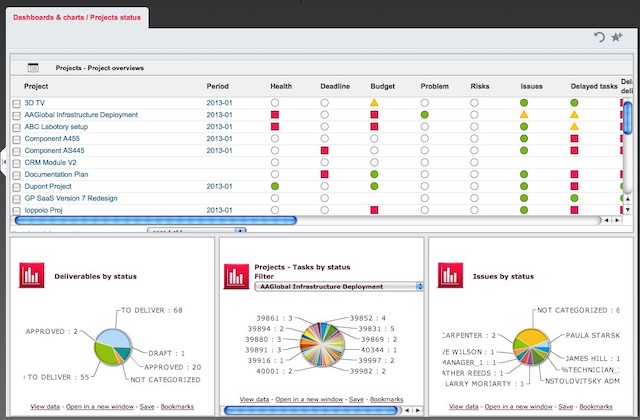Check the 3D TV project checkbox
Screen dimensions: 640x420
pos(16,104)
